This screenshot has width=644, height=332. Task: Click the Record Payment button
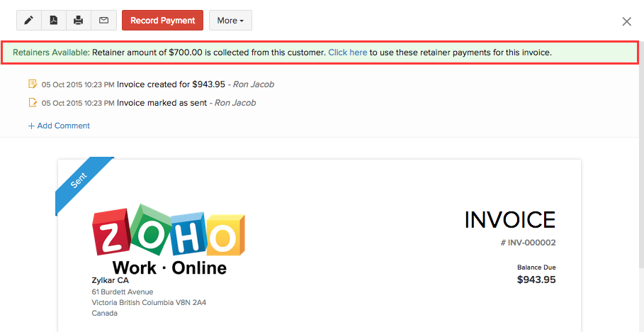coord(163,20)
